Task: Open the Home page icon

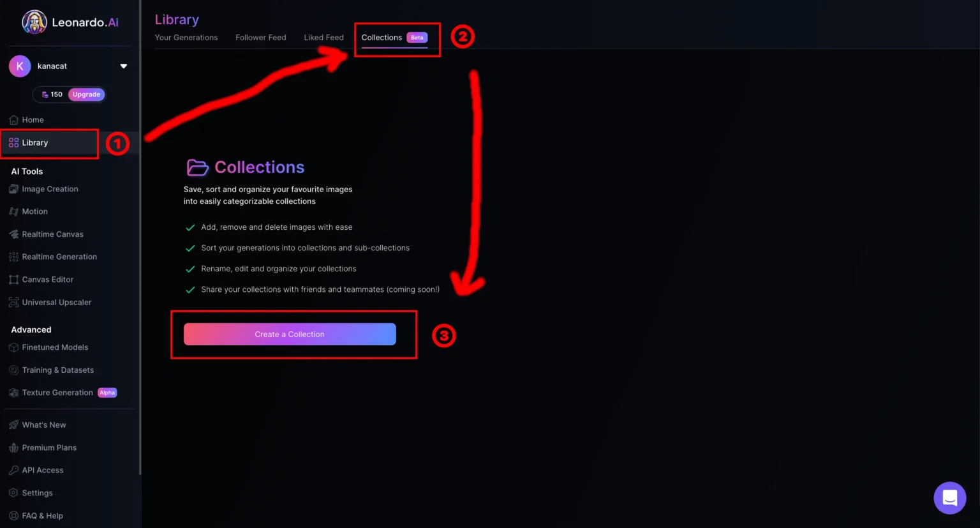Action: (13, 120)
